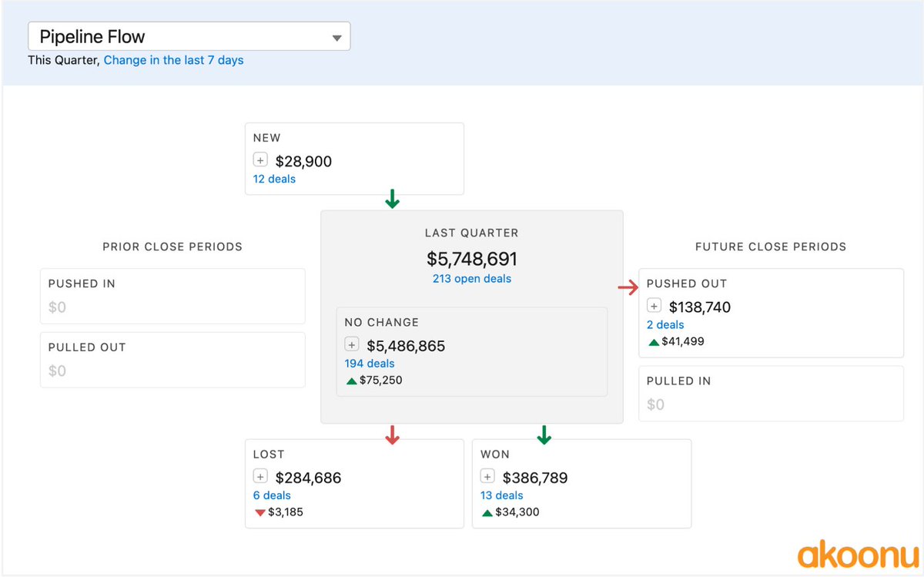
Task: View the 6 lost deals
Action: click(271, 495)
